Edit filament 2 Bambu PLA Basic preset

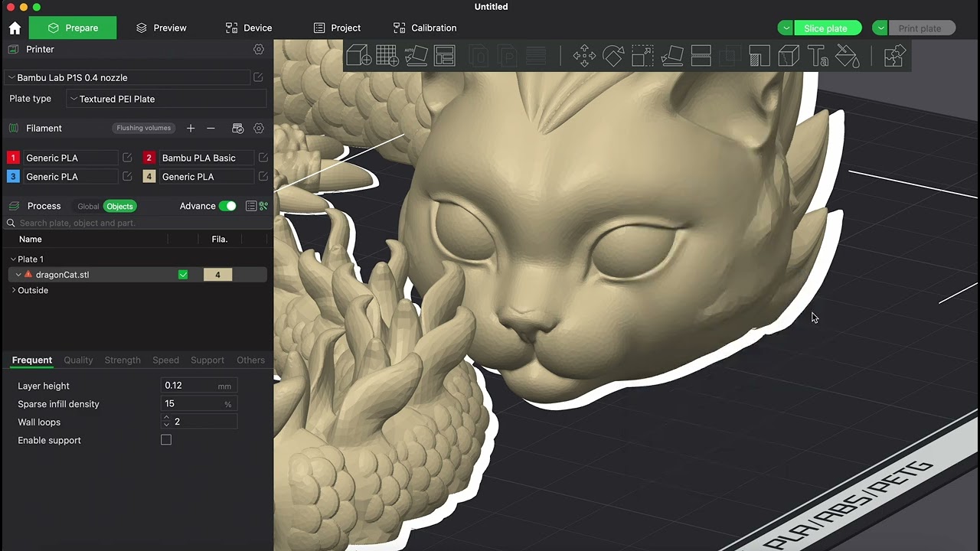(x=263, y=158)
